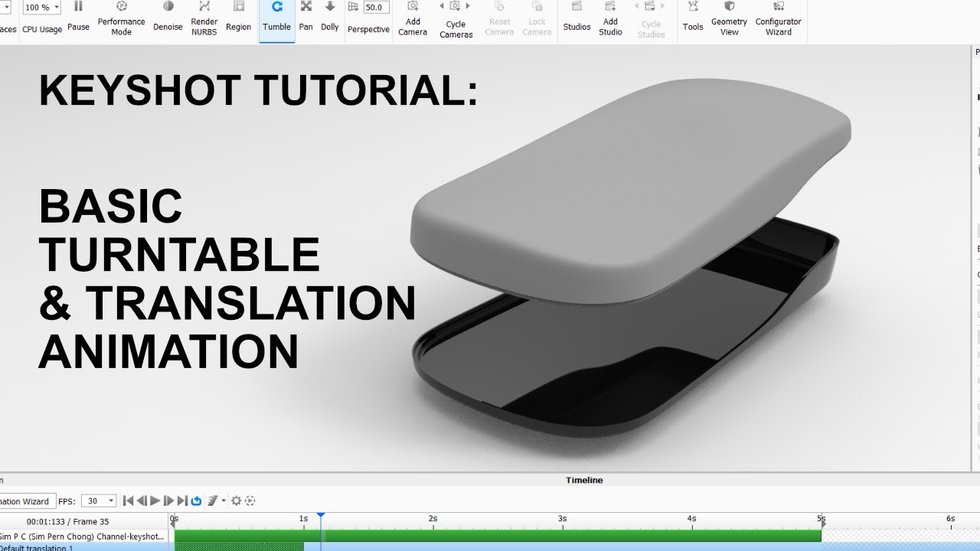The image size is (980, 551).
Task: Open timeline settings gear
Action: click(237, 500)
